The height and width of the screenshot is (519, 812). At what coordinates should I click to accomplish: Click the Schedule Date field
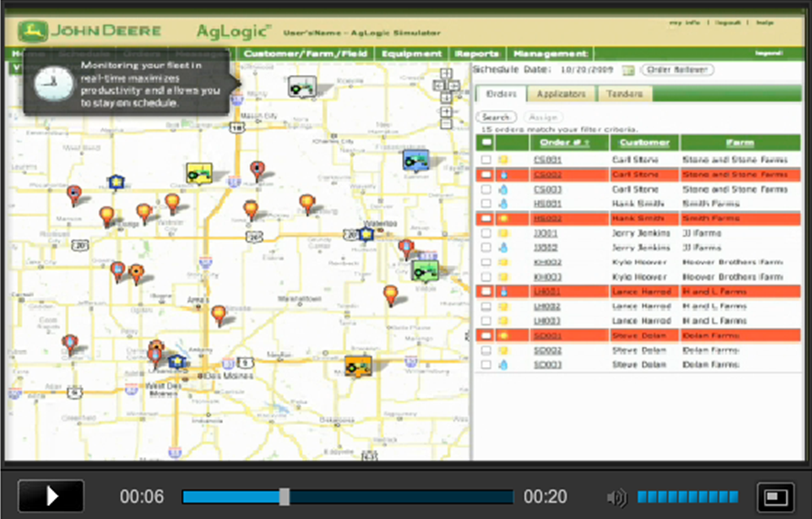[587, 69]
